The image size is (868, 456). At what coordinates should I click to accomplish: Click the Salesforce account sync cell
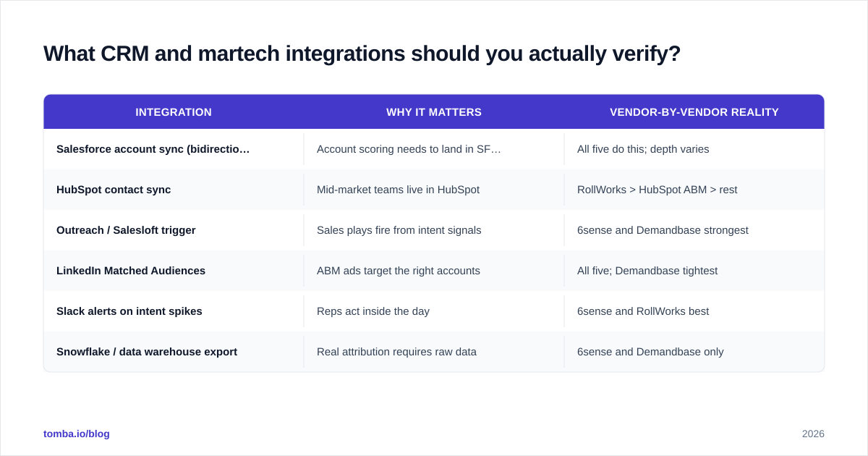coord(174,149)
